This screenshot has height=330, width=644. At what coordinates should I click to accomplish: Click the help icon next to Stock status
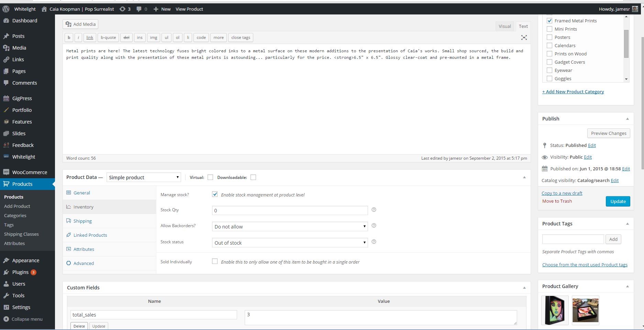[x=374, y=242]
